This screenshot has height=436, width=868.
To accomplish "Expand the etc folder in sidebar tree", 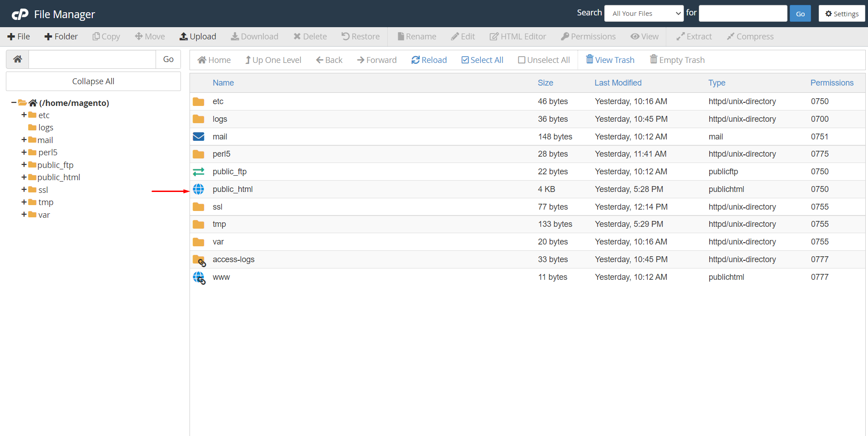I will (24, 115).
